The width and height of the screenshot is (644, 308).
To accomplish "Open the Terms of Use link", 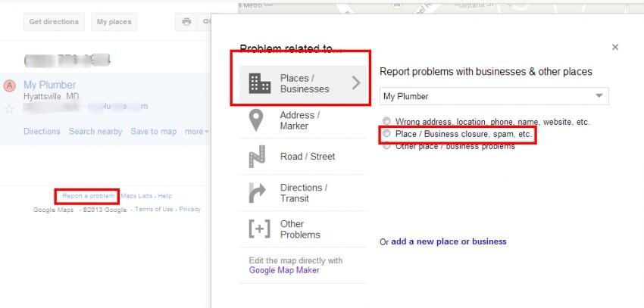I will pos(154,209).
